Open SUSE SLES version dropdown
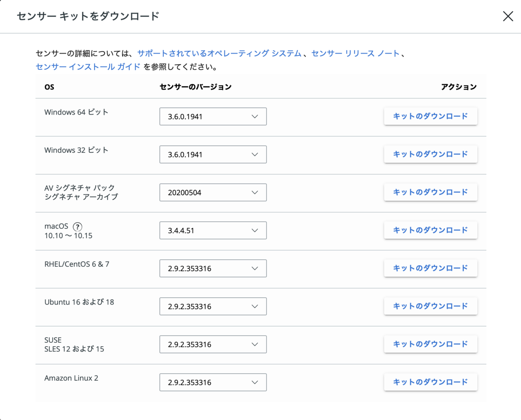This screenshot has height=420, width=521. click(213, 345)
